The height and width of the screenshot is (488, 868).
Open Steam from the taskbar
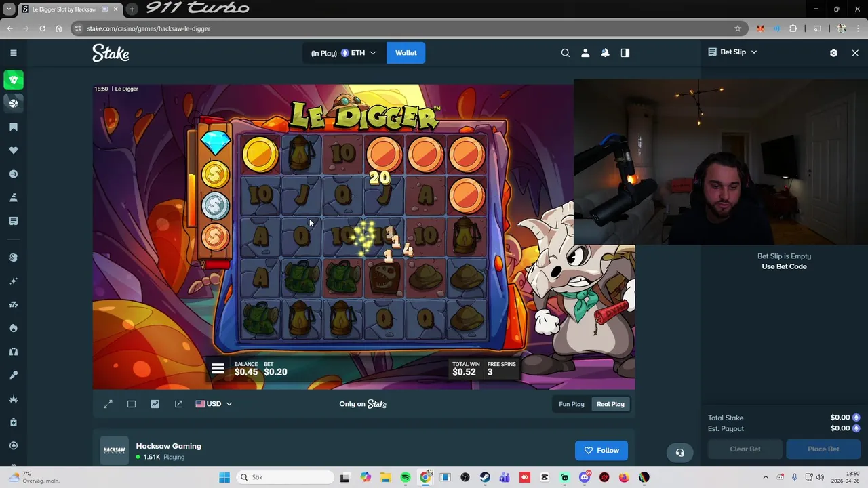click(x=485, y=477)
